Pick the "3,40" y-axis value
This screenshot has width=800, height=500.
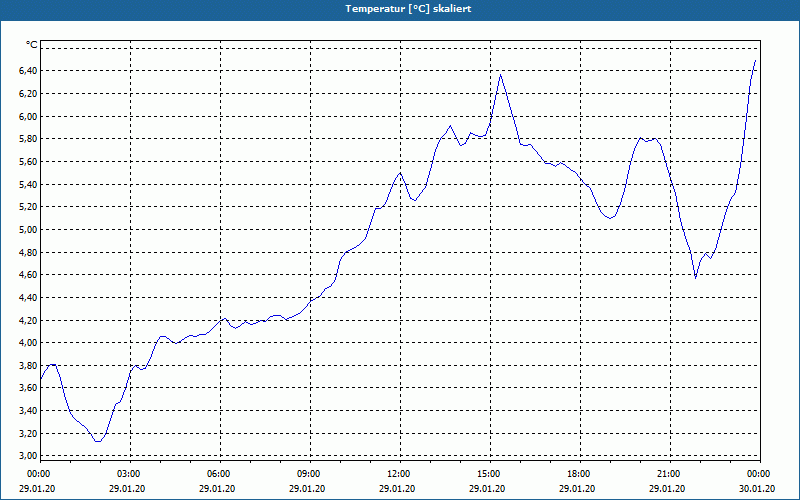(28, 411)
